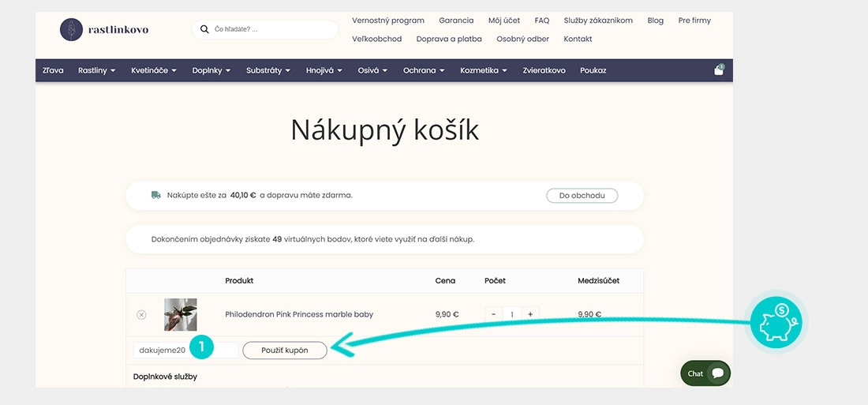Click the Medzisúčet column header
This screenshot has height=405, width=868.
click(598, 281)
